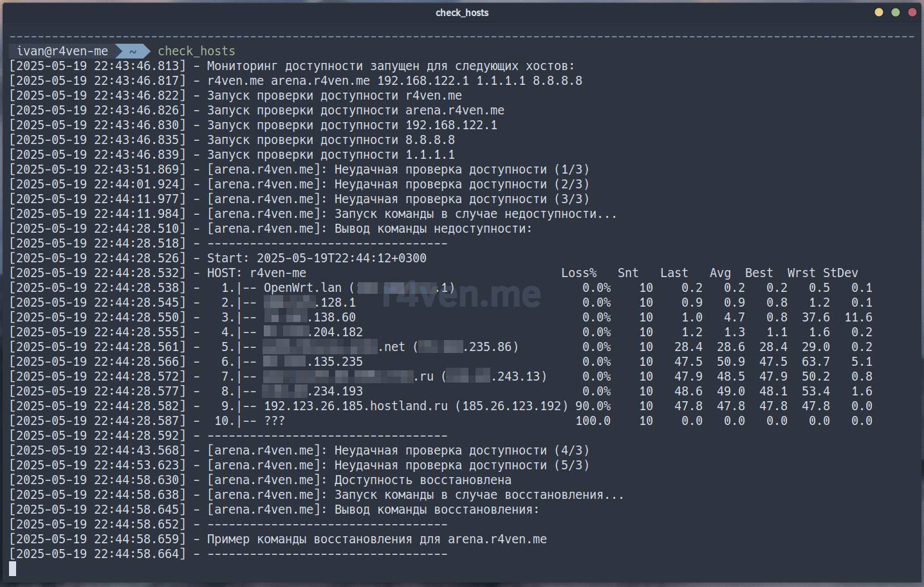
Task: Click the Loss% column header
Action: (x=578, y=273)
